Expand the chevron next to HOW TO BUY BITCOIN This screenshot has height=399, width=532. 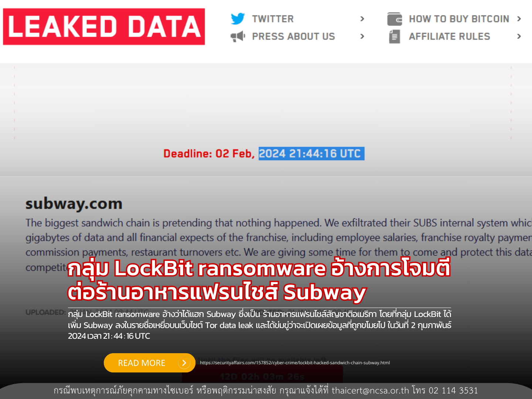519,19
